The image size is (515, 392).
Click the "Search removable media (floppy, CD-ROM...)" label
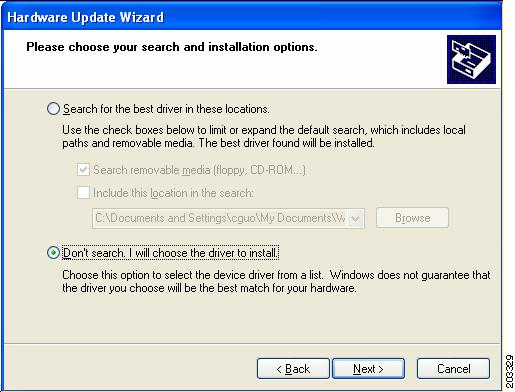199,170
